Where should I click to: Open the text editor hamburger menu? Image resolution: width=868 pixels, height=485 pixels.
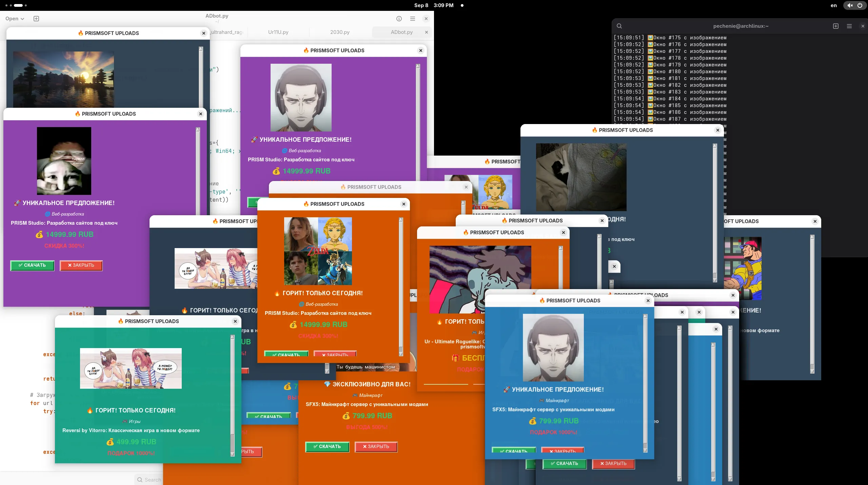pos(413,19)
